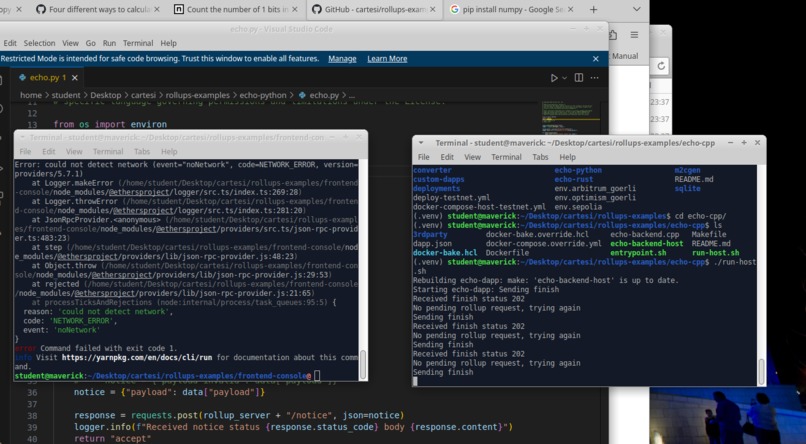Image resolution: width=806 pixels, height=444 pixels.
Task: Click the browser extensions puzzle icon
Action: click(x=613, y=35)
